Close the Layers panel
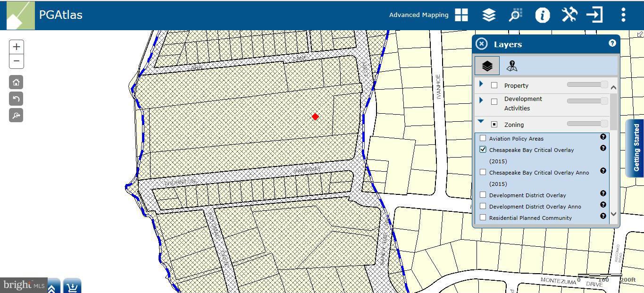The width and height of the screenshot is (644, 293). [x=481, y=44]
